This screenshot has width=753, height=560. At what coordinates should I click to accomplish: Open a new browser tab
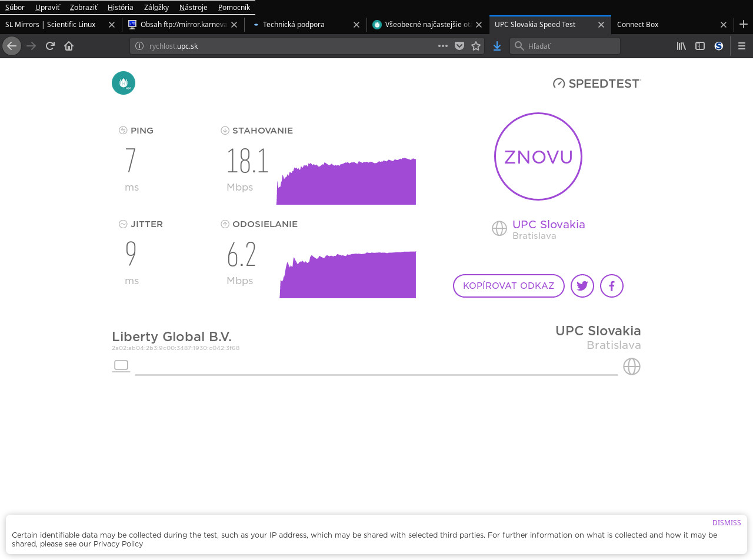(744, 24)
